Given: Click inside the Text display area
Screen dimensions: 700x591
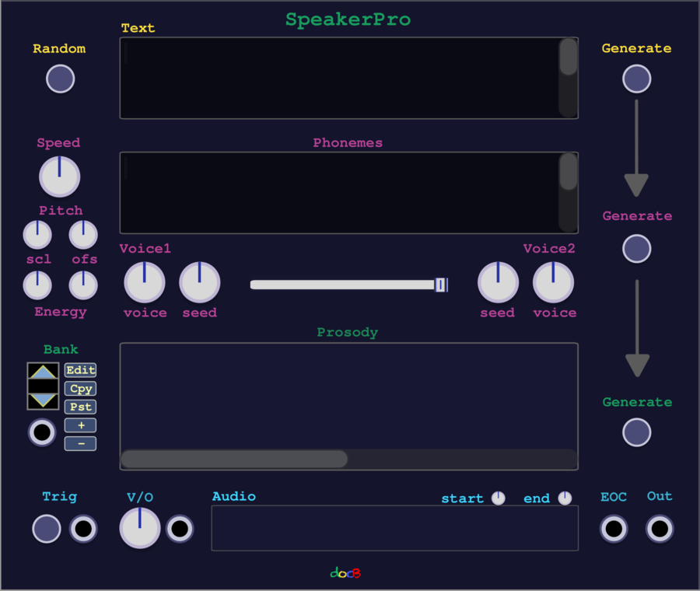Looking at the screenshot, I should tap(342, 78).
